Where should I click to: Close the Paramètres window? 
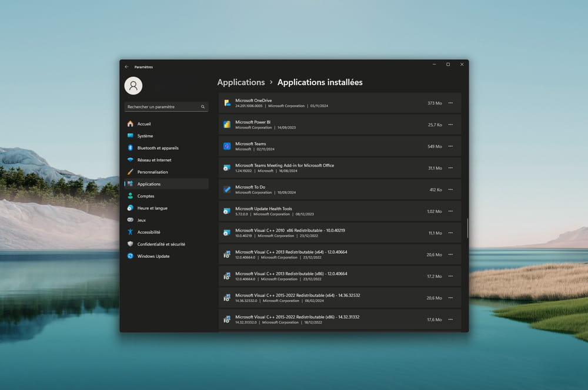462,65
